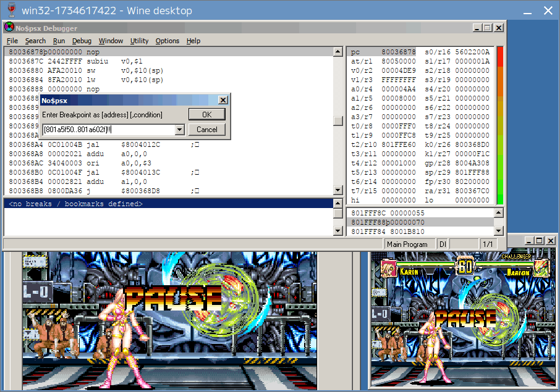Click the pc register value 80036878

pyautogui.click(x=399, y=52)
